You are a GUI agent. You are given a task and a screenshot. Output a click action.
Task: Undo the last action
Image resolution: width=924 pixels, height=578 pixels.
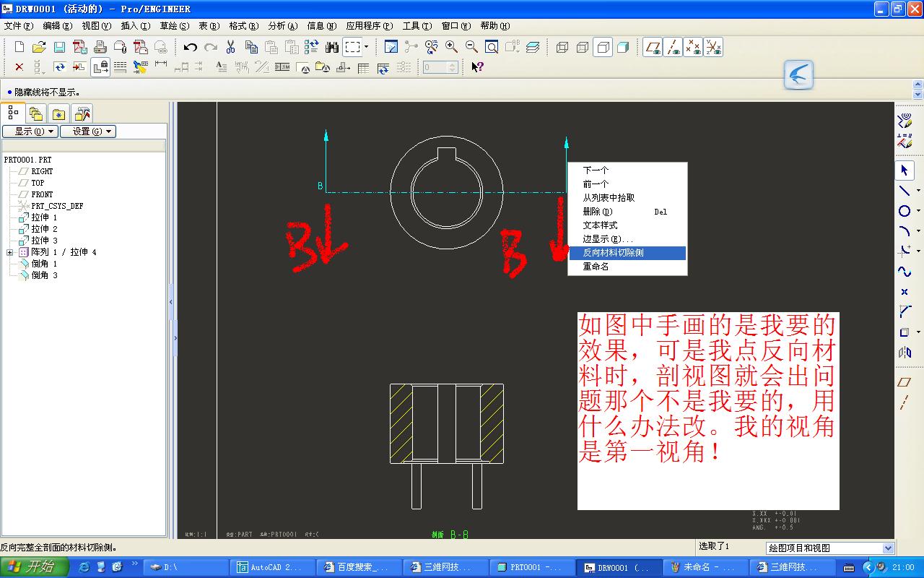[x=191, y=48]
